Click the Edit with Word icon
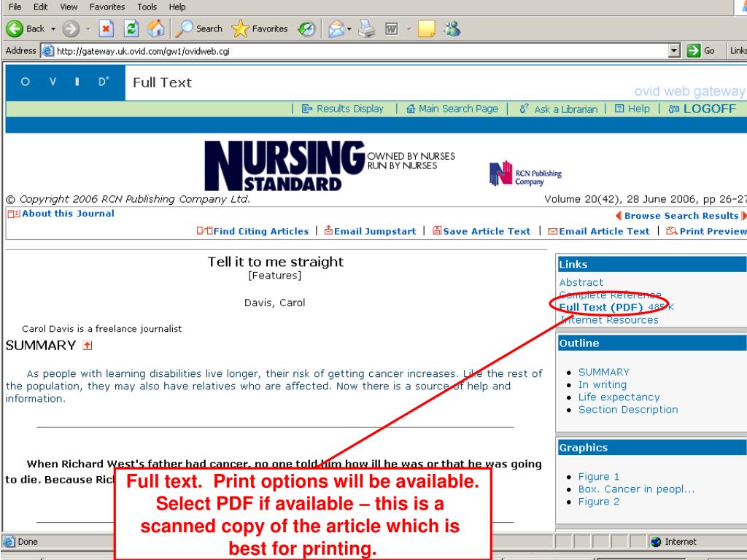Screen dimensions: 747x560 tap(392, 29)
